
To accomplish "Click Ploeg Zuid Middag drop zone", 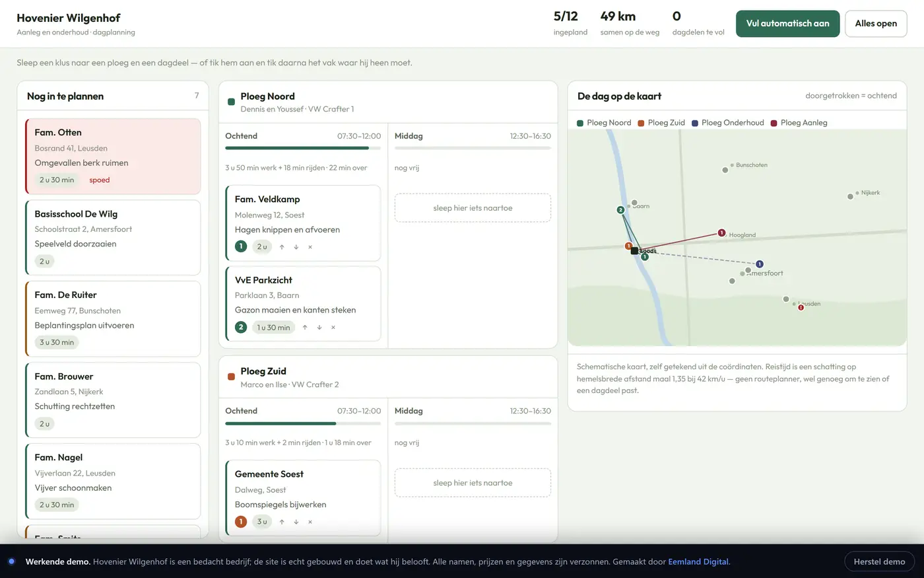I will coord(473,483).
